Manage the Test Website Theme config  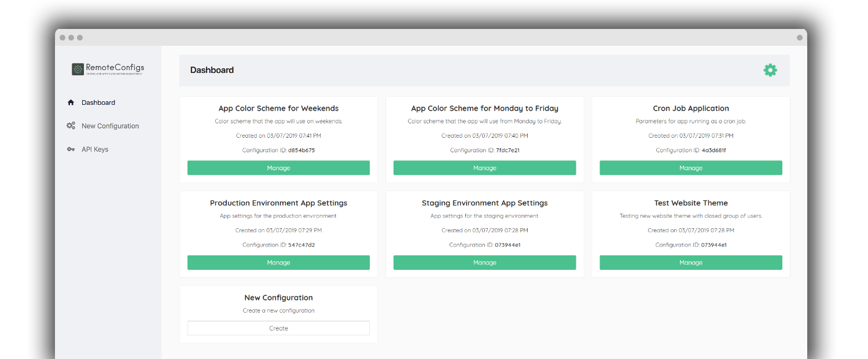690,262
